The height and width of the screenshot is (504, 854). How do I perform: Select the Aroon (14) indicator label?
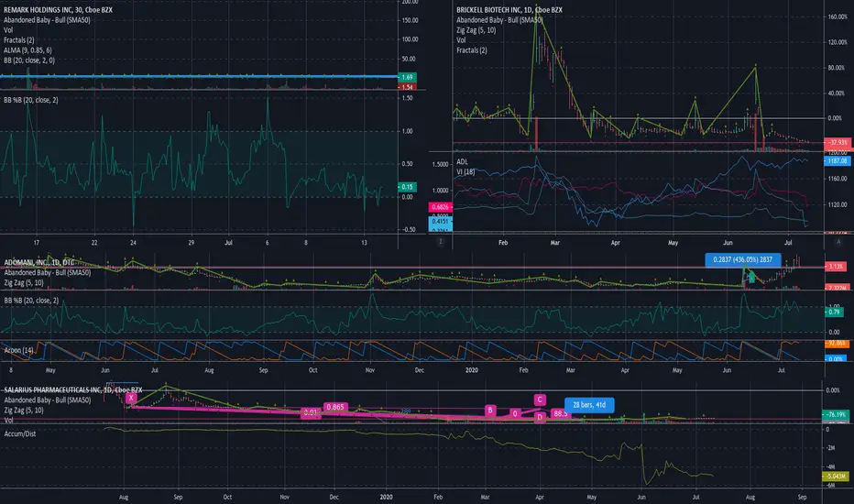coord(18,350)
